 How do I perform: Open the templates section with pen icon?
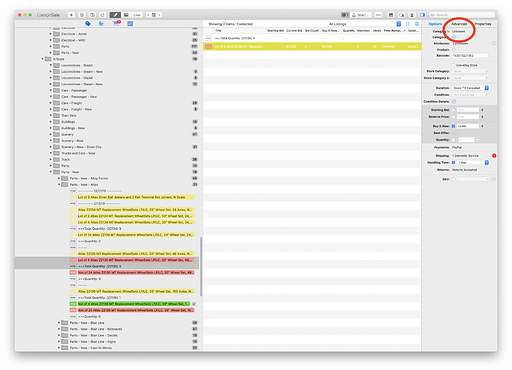tap(101, 24)
